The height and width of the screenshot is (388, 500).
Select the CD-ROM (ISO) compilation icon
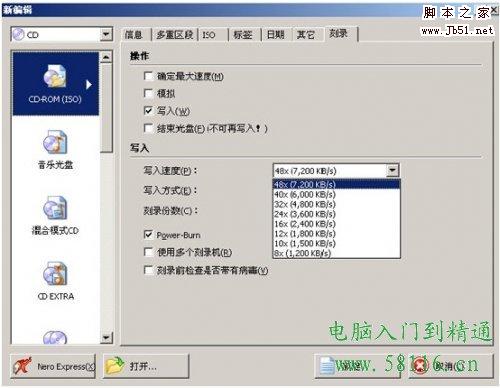click(55, 77)
